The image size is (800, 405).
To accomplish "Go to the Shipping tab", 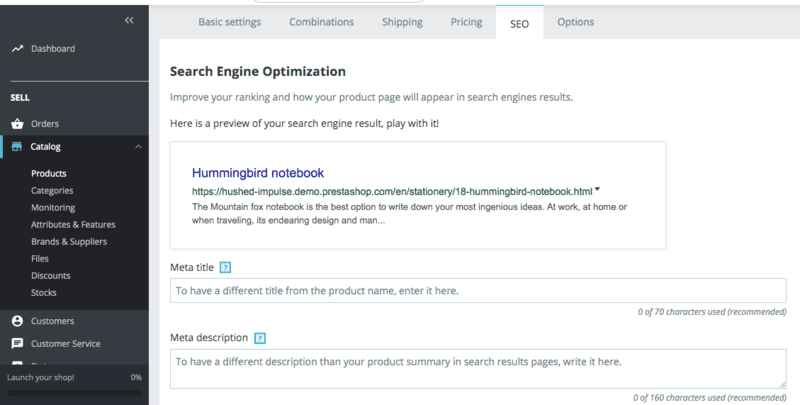I will pos(402,22).
